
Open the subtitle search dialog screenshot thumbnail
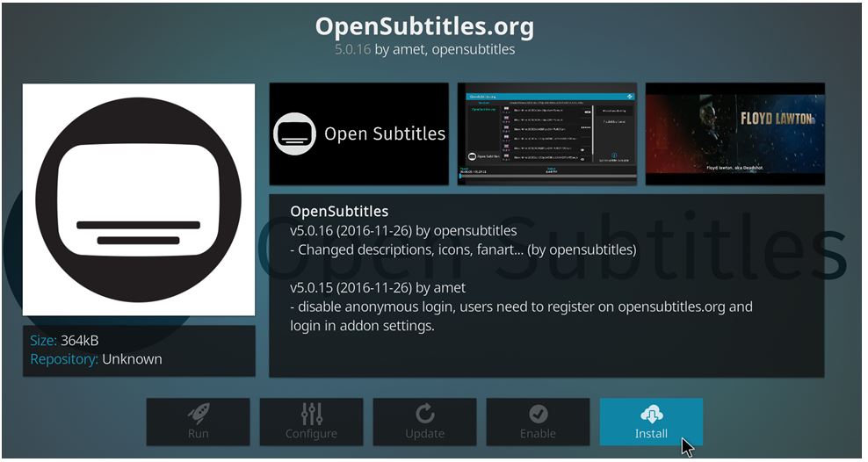547,134
